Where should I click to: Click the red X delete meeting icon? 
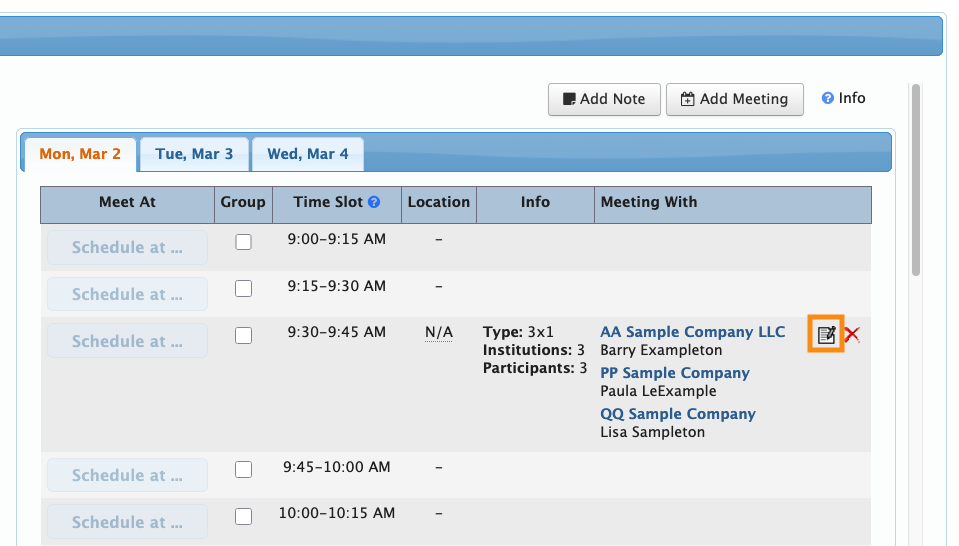coord(852,335)
